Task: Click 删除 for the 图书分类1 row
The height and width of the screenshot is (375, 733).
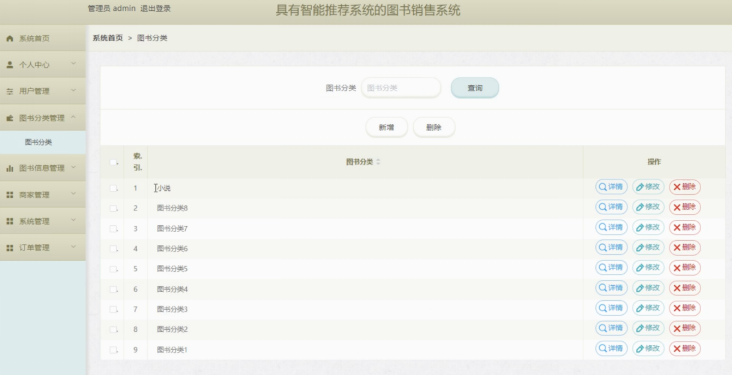Action: point(685,348)
